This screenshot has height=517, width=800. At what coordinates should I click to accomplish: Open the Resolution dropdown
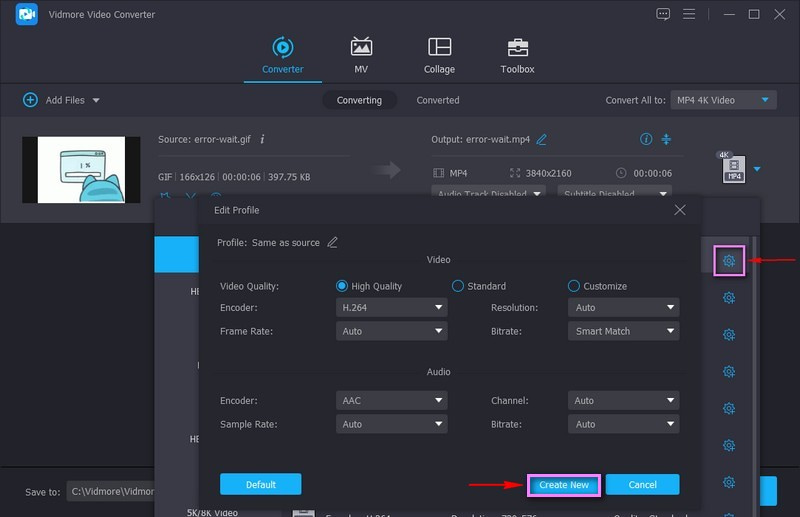click(x=623, y=308)
